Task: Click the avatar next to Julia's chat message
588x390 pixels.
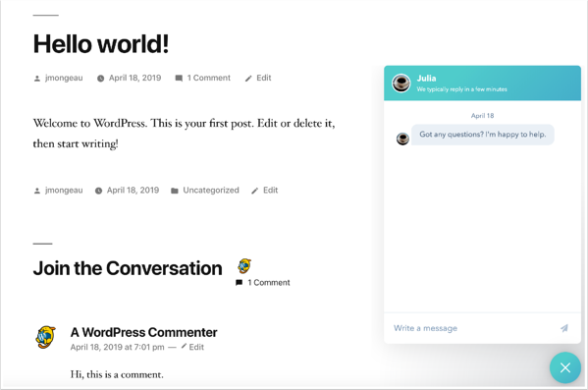Action: point(402,139)
